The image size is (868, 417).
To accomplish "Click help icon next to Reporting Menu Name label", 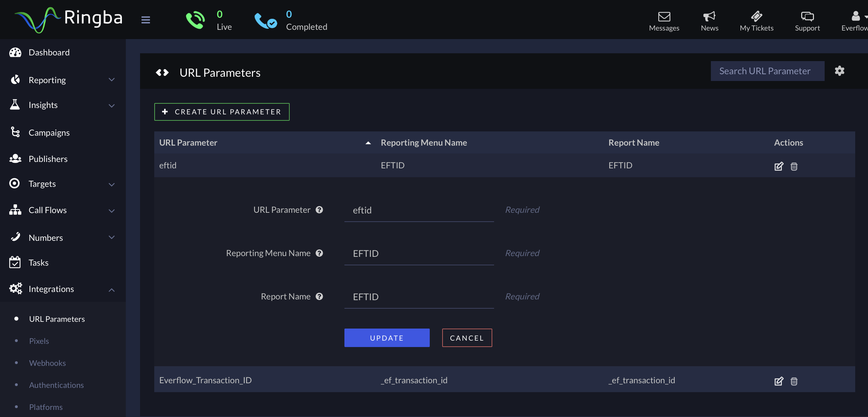I will point(319,253).
